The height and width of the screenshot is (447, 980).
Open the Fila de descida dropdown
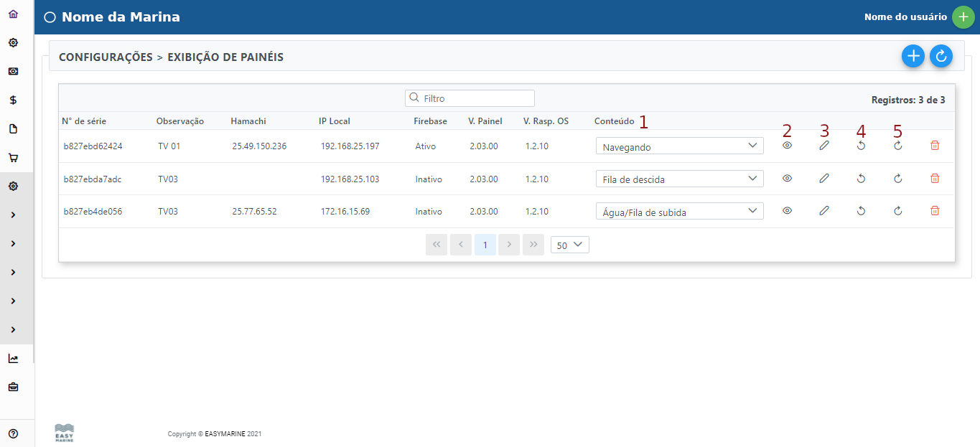[x=679, y=179]
